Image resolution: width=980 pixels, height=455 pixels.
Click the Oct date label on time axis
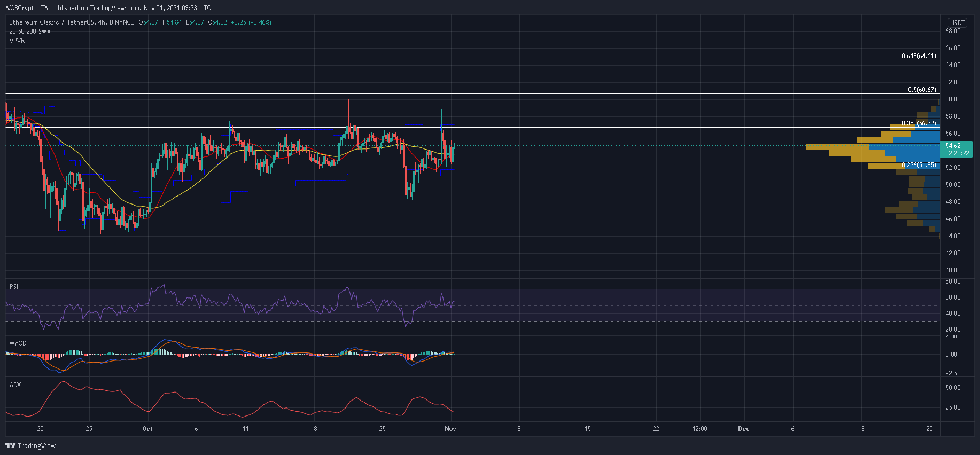pos(147,429)
